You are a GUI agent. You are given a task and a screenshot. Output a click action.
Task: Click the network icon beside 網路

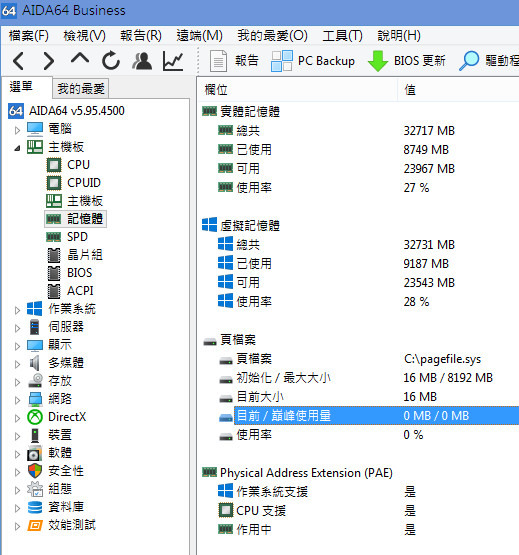click(x=35, y=399)
